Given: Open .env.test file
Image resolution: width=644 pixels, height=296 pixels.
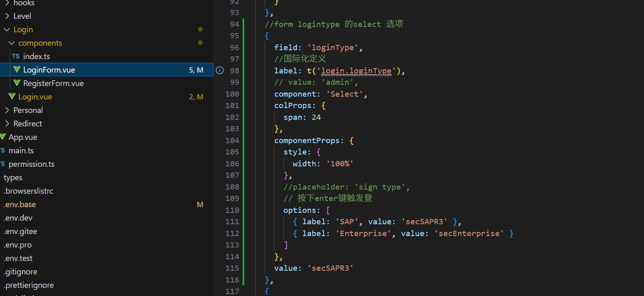Looking at the screenshot, I should tap(18, 258).
